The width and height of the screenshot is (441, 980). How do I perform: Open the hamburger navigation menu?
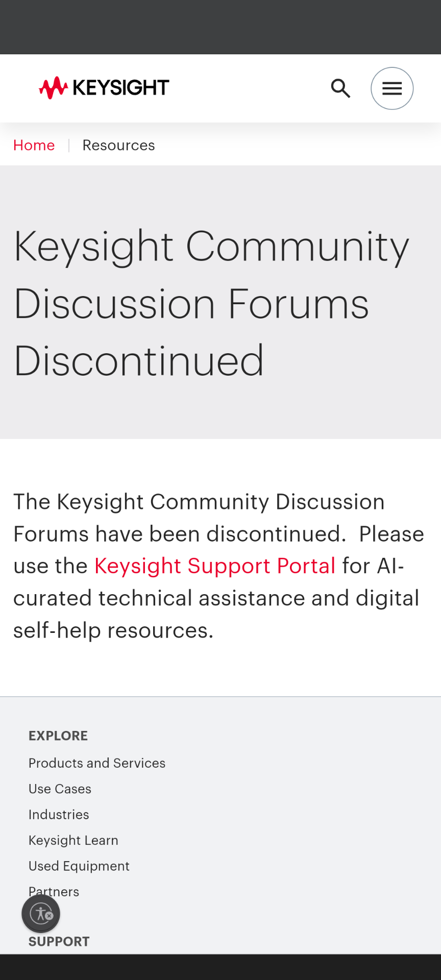pyautogui.click(x=392, y=88)
